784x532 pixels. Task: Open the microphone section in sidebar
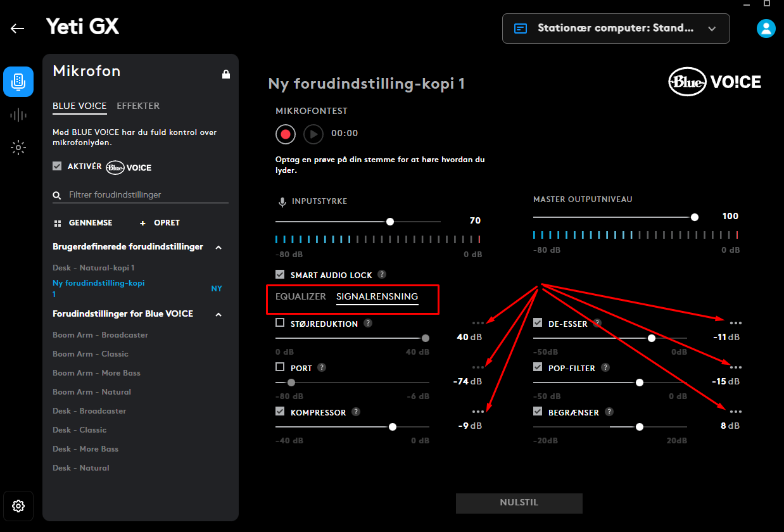pos(18,82)
